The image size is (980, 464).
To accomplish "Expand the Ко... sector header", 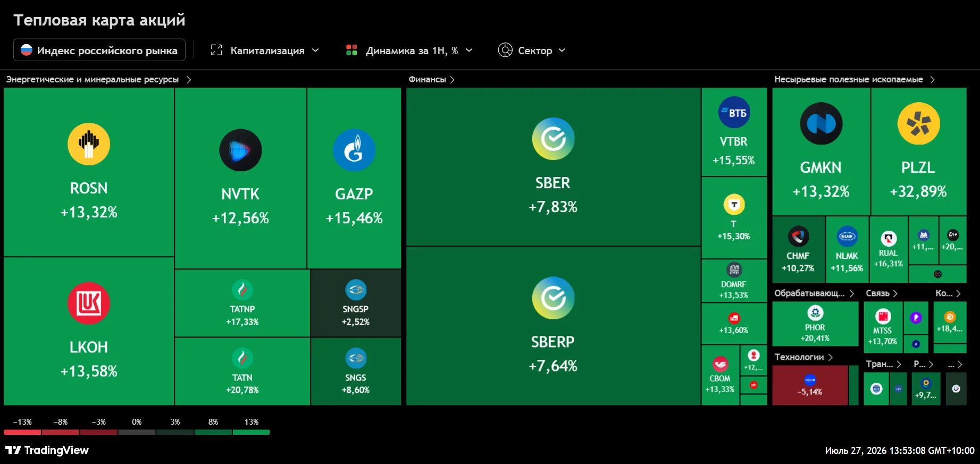I will point(948,293).
